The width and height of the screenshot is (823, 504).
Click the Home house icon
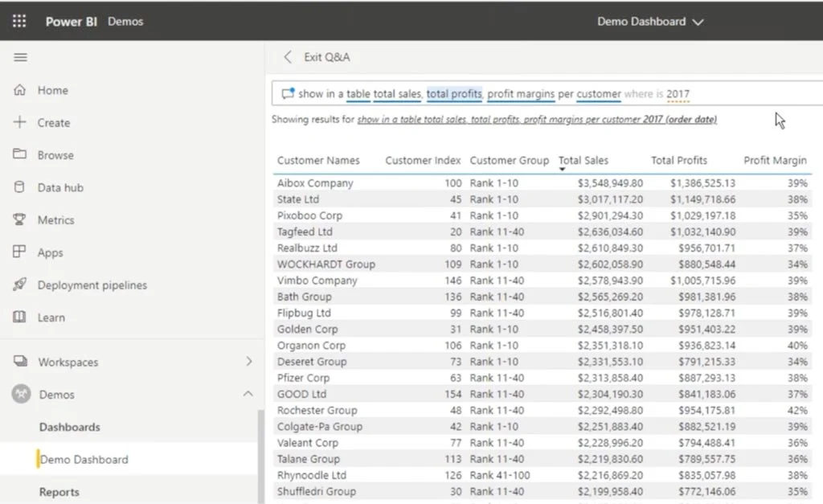point(19,90)
